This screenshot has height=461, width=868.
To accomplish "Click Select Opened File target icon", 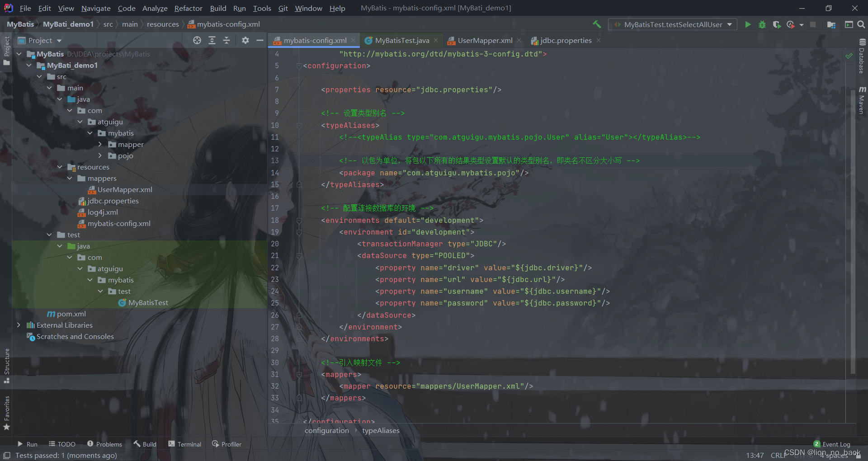I will pyautogui.click(x=197, y=40).
